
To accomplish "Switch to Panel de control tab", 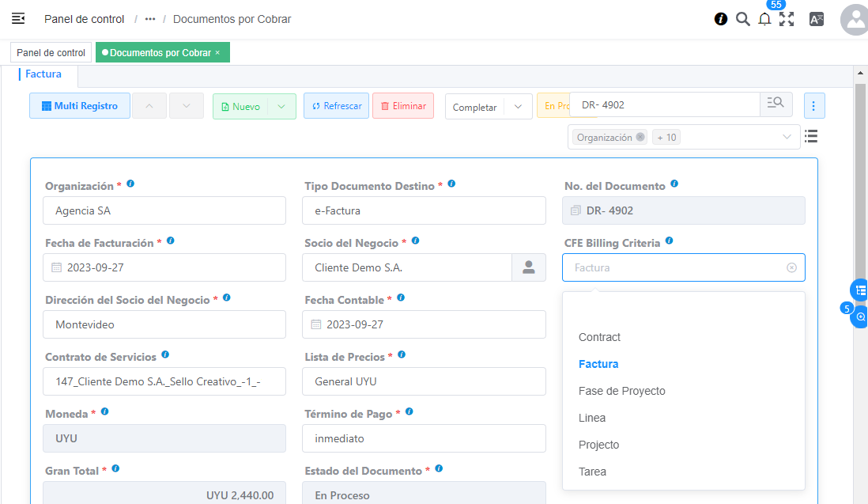I will [x=51, y=52].
